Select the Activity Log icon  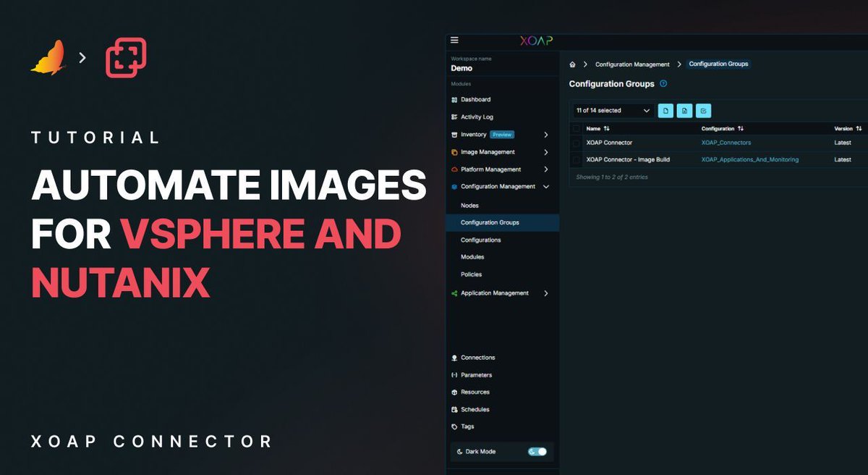point(454,117)
